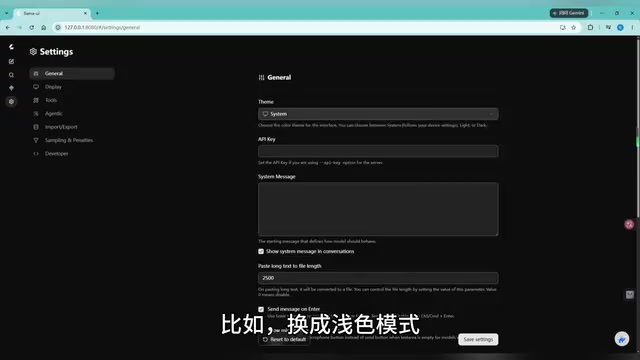Open the browser home page
Viewport: 640px width, 360px height.
coord(44,27)
